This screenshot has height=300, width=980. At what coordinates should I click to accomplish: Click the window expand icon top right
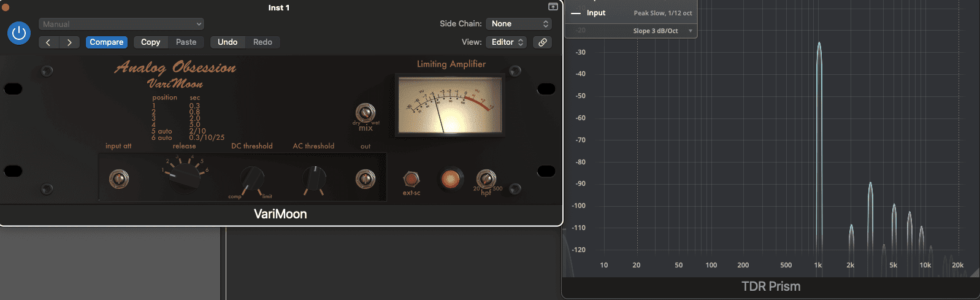[x=553, y=7]
